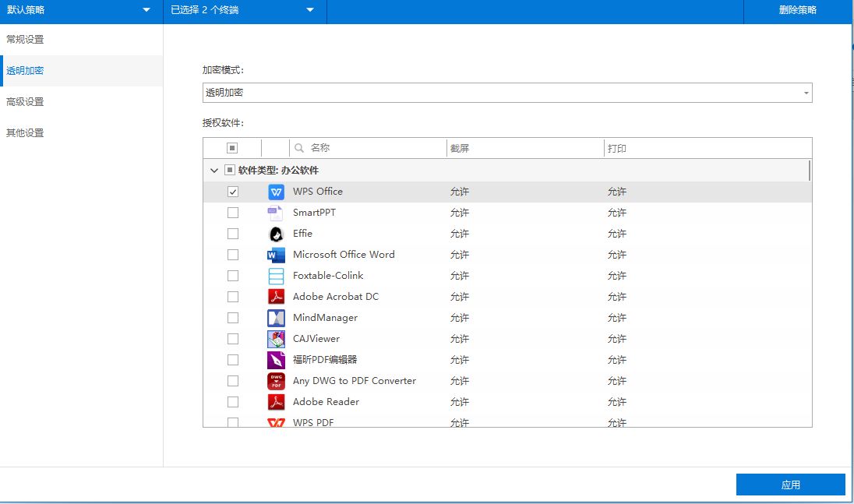Viewport: 854px width, 504px height.
Task: Tick the Foxtable-Colink checkbox
Action: pyautogui.click(x=232, y=276)
